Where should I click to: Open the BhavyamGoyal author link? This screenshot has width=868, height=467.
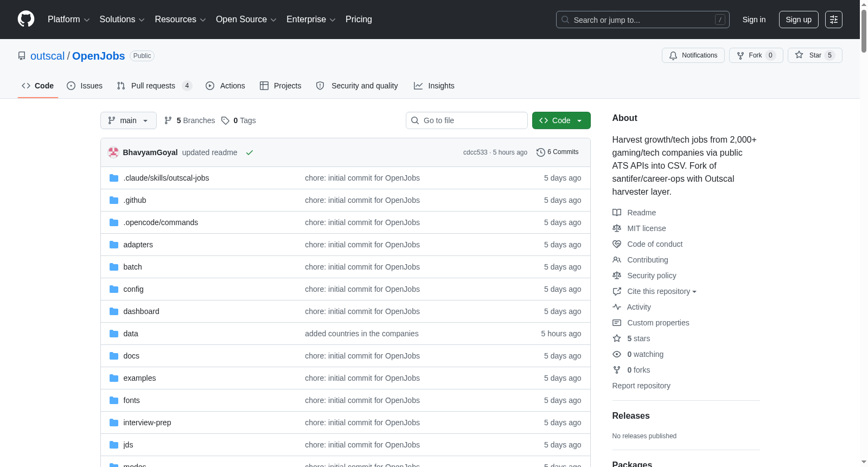[150, 152]
